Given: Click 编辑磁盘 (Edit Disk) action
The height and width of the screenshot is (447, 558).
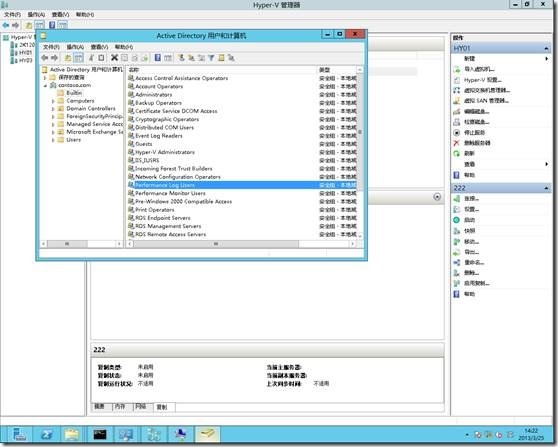Looking at the screenshot, I should coord(476,111).
